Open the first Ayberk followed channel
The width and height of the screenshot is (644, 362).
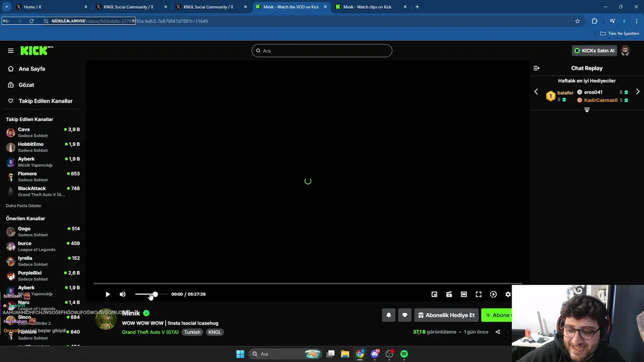(43, 161)
